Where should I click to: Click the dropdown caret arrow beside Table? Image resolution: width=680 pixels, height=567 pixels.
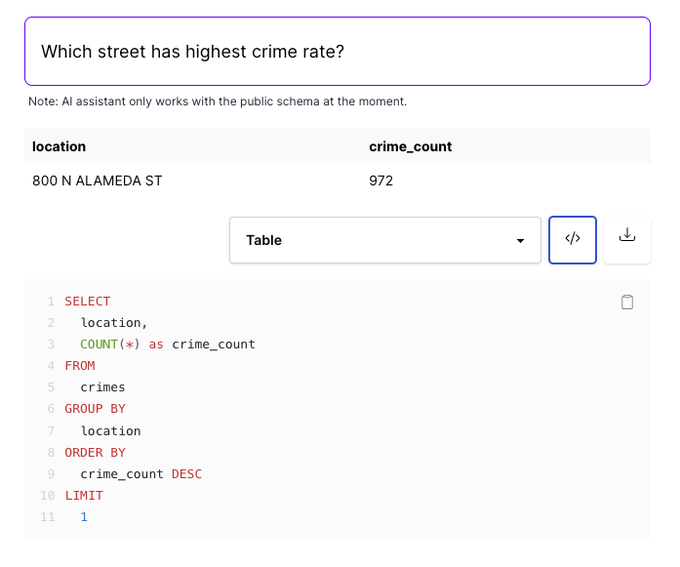coord(520,241)
